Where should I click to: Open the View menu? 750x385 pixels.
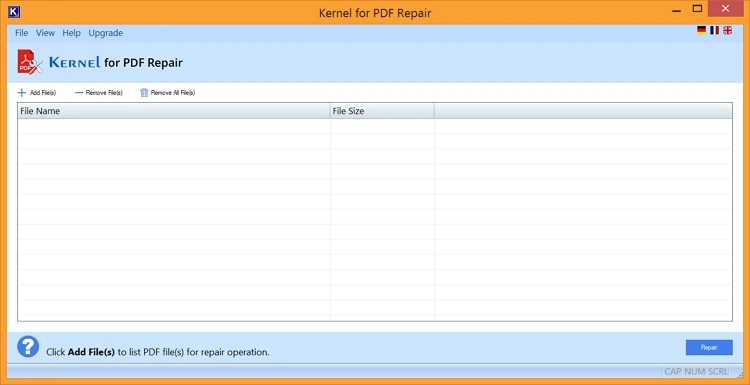45,33
